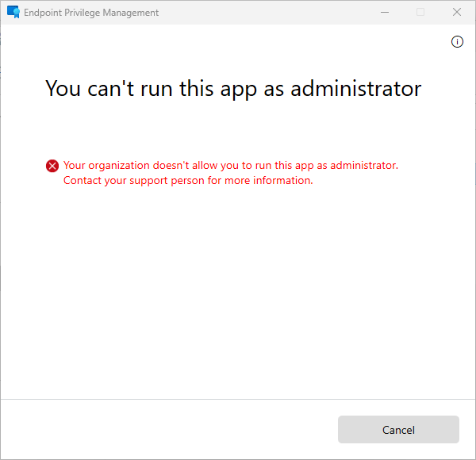This screenshot has height=460, width=476.
Task: Click the red "Your organization doesn't allow" message line
Action: (230, 165)
